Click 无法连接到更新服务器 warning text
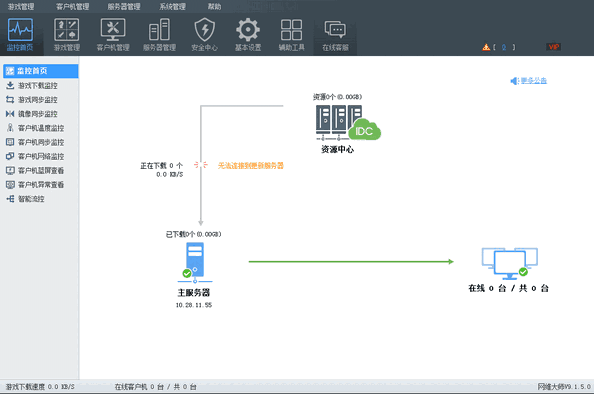 250,166
